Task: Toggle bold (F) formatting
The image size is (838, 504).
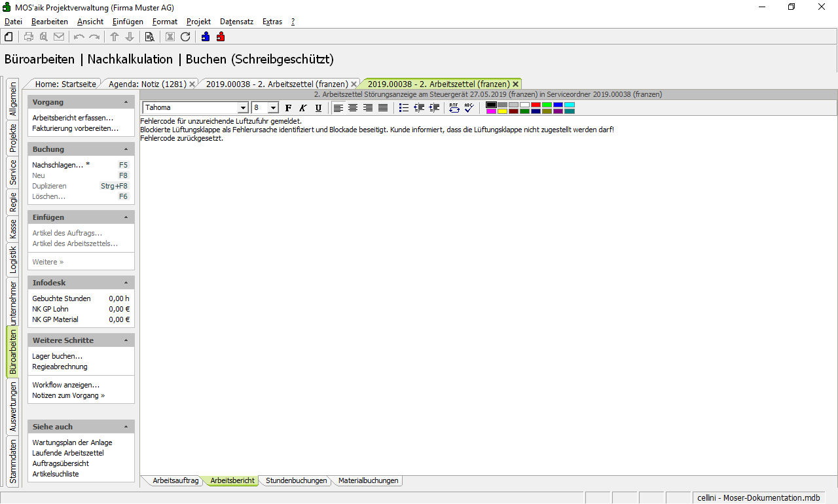Action: click(x=288, y=108)
